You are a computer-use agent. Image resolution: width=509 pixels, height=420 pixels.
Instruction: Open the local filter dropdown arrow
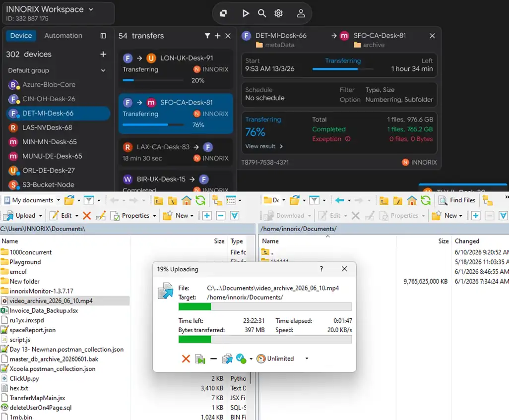click(x=99, y=200)
